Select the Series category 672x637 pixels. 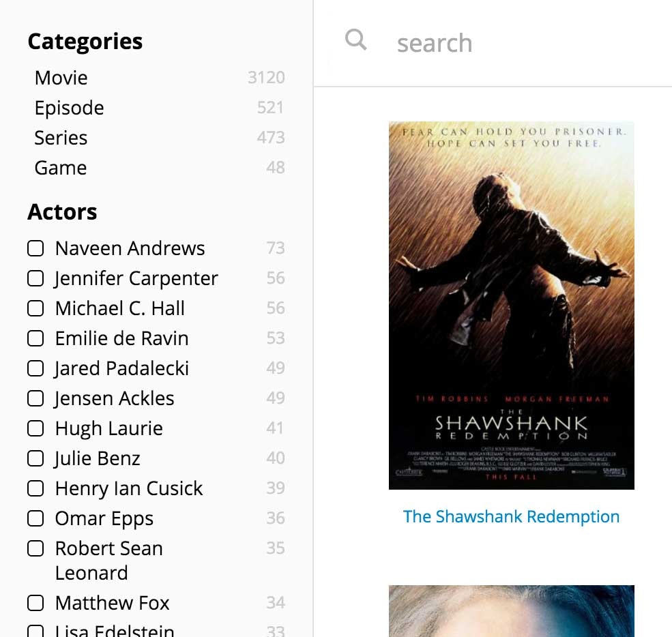click(61, 138)
